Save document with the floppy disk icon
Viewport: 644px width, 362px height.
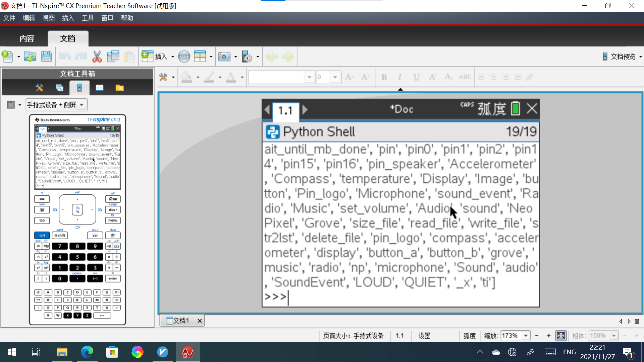[46, 56]
